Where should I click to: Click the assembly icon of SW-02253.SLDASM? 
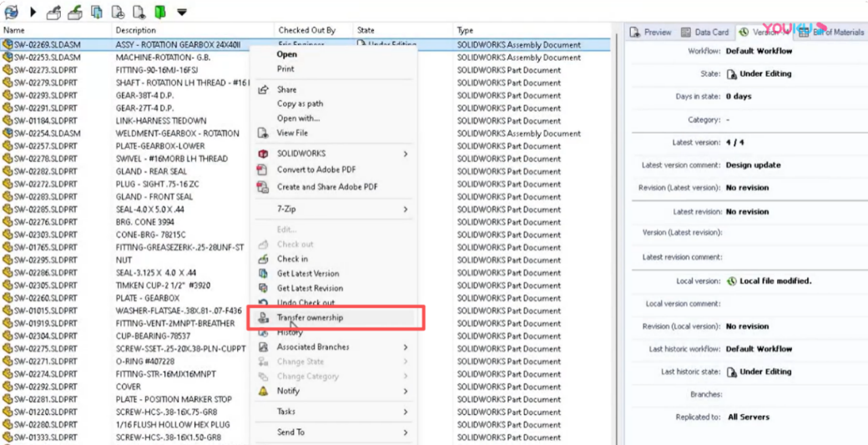click(8, 57)
